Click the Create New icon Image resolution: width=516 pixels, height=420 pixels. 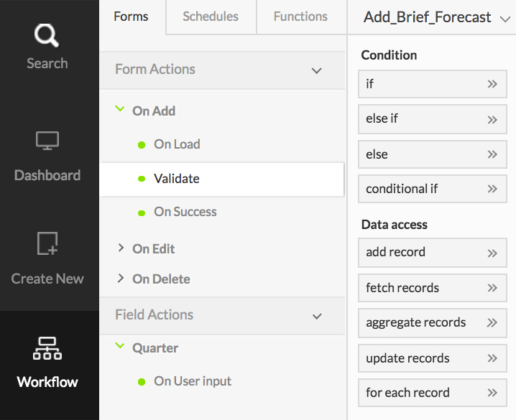[47, 246]
